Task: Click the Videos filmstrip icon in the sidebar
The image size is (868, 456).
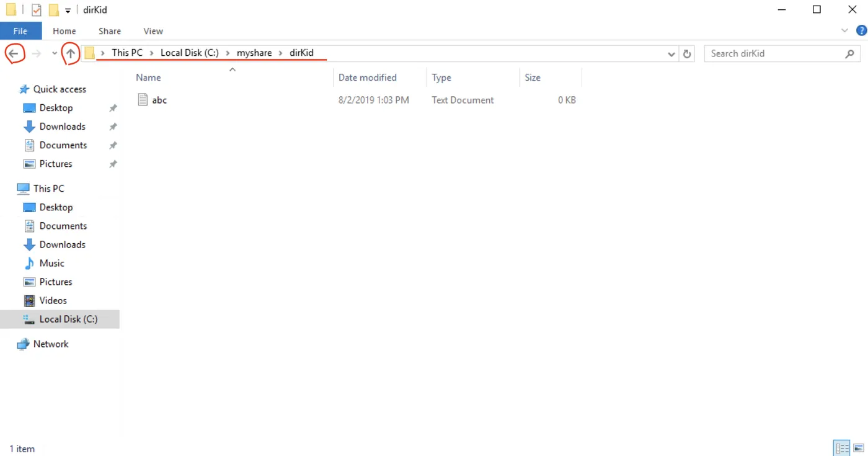Action: click(x=29, y=300)
